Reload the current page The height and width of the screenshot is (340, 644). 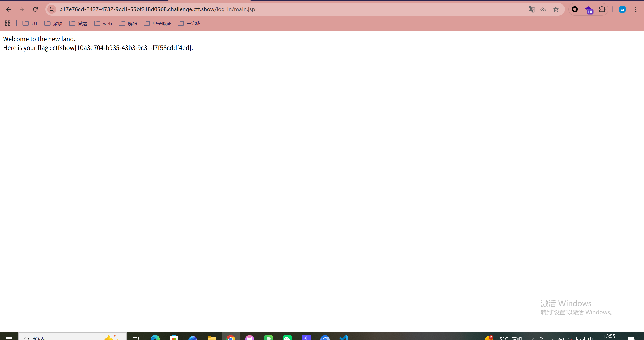pyautogui.click(x=35, y=9)
